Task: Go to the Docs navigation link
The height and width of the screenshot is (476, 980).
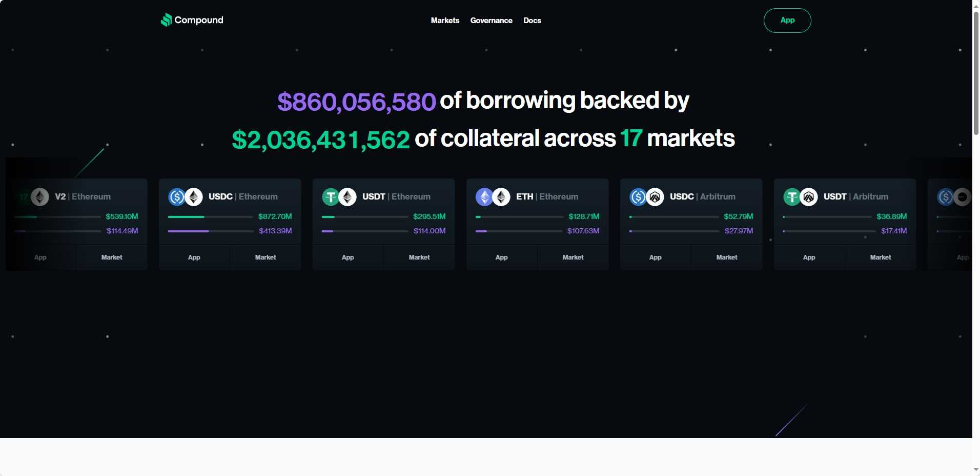Action: click(532, 21)
